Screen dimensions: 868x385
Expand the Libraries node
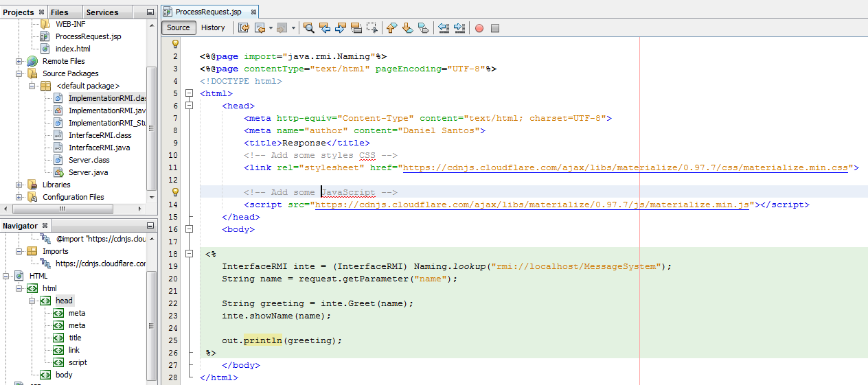click(19, 185)
